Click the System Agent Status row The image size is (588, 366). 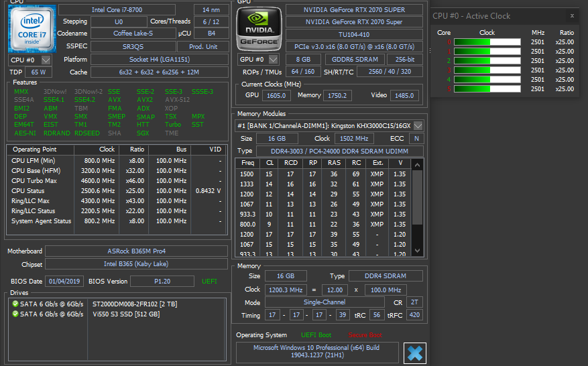pos(116,221)
